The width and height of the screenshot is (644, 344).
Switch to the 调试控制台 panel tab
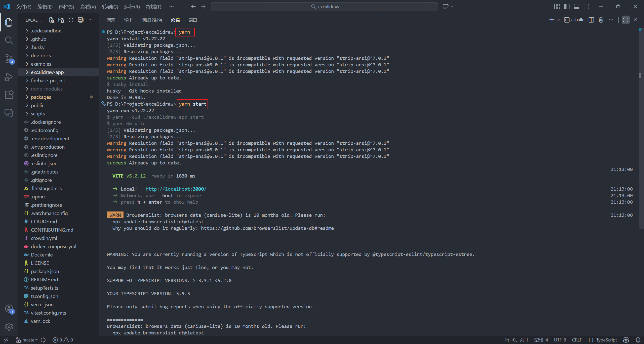152,20
